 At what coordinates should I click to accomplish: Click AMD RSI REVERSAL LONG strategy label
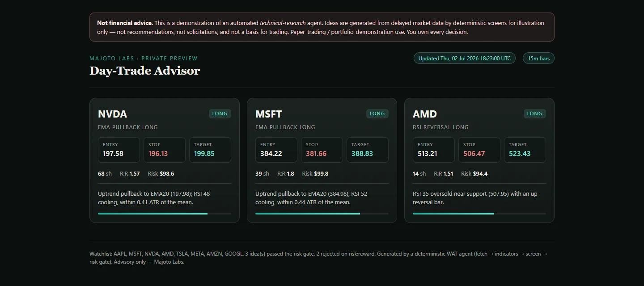[x=441, y=127]
